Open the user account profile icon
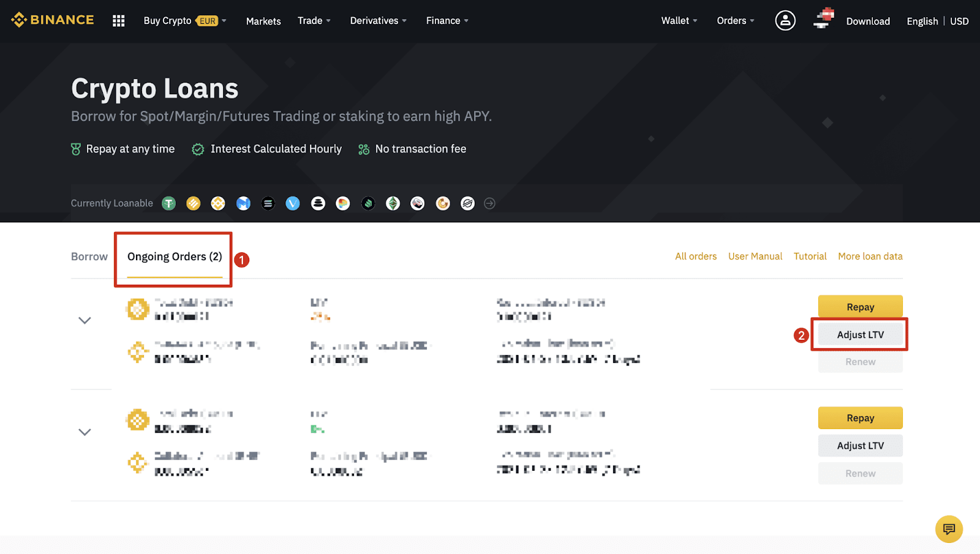The image size is (980, 554). pyautogui.click(x=785, y=21)
